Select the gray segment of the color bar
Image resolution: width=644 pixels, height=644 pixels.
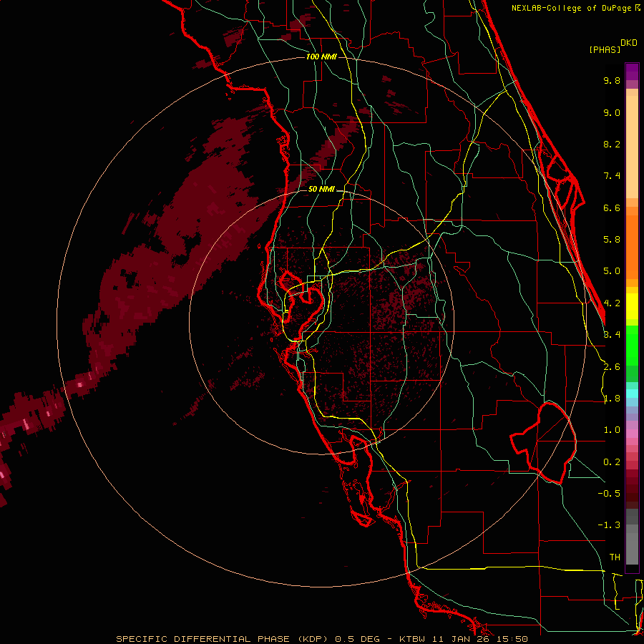(632, 538)
